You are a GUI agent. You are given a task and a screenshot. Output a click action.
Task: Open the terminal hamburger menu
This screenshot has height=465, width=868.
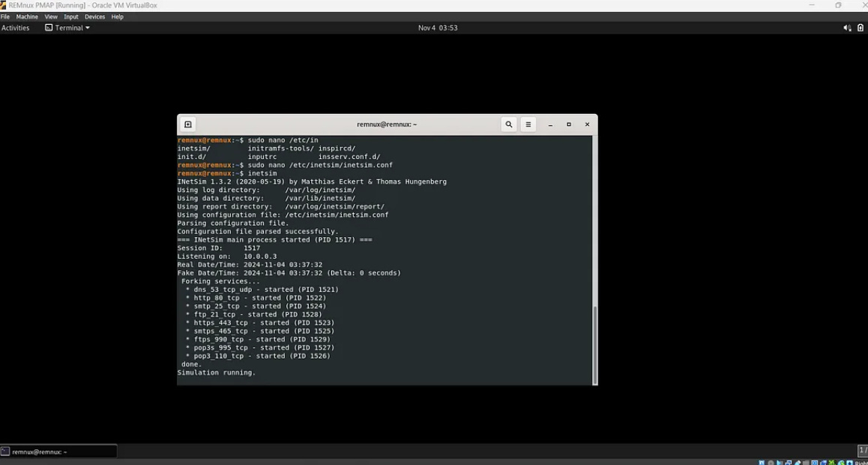point(528,124)
